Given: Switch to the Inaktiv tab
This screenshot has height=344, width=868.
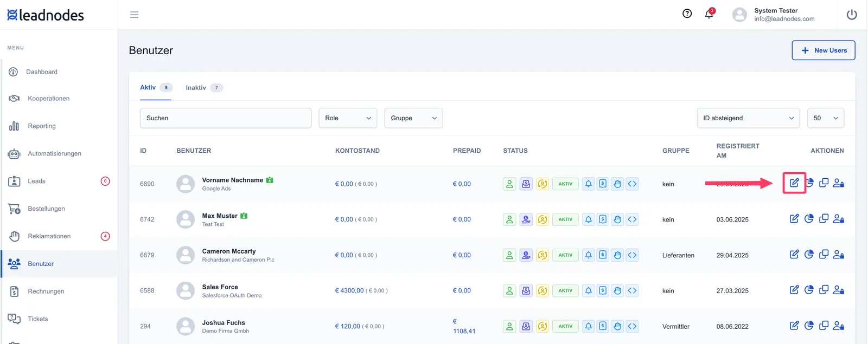Looking at the screenshot, I should (204, 88).
